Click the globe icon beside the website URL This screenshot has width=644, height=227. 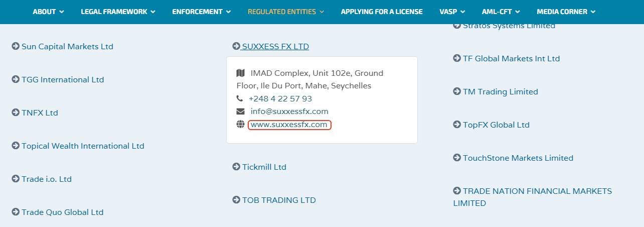click(x=240, y=125)
